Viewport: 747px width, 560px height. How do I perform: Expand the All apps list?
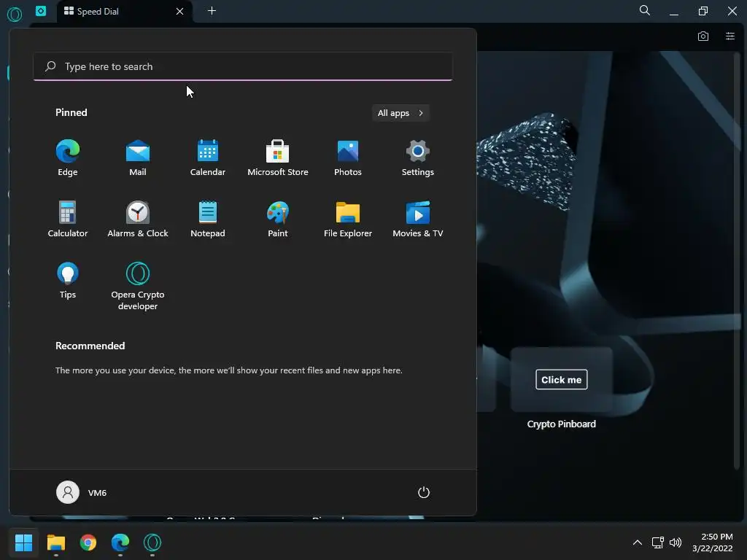(x=400, y=113)
